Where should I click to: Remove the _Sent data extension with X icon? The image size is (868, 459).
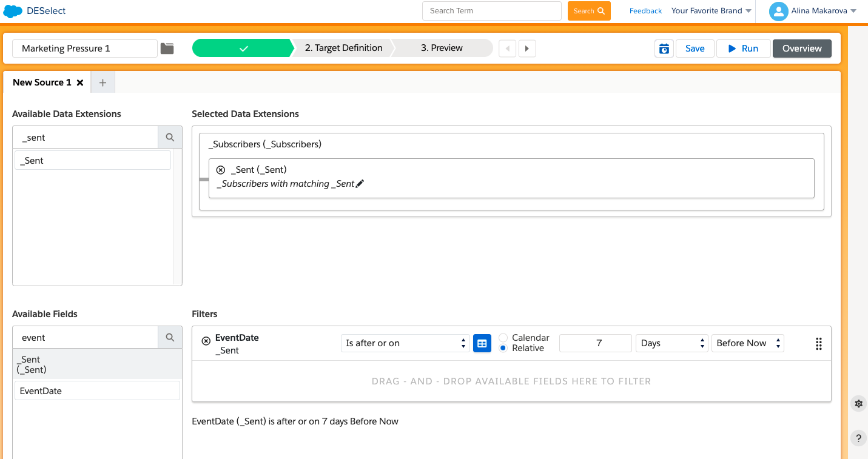pos(221,170)
